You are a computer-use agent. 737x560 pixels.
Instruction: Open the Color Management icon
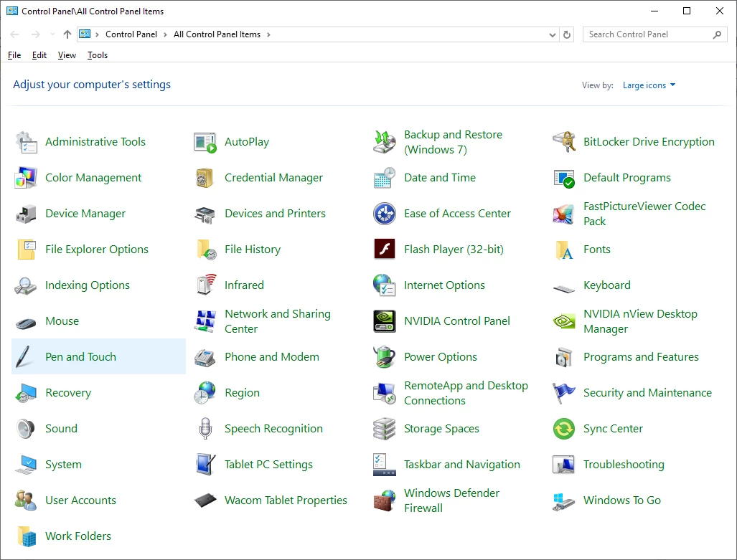26,178
